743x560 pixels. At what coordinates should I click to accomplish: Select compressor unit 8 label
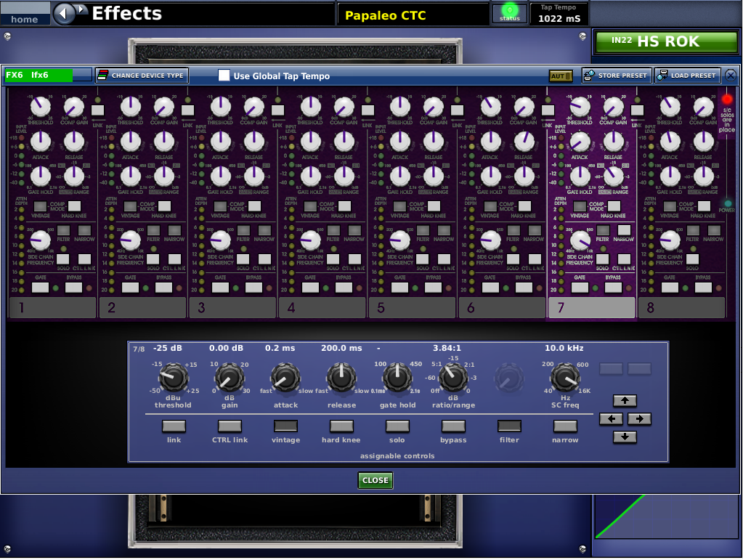coord(681,308)
